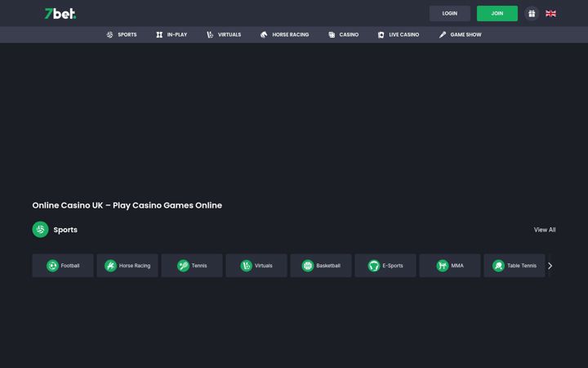Click the green Horse Racing jockey icon
Image resolution: width=588 pixels, height=368 pixels.
[110, 266]
